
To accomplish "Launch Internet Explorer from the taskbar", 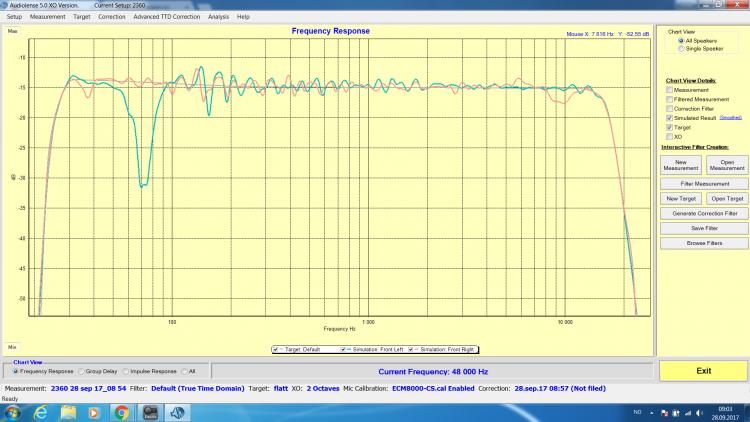I will (41, 412).
